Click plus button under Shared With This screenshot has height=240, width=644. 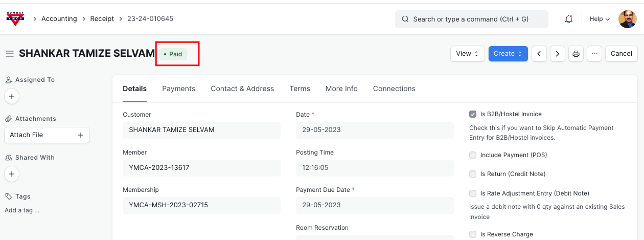[12, 174]
